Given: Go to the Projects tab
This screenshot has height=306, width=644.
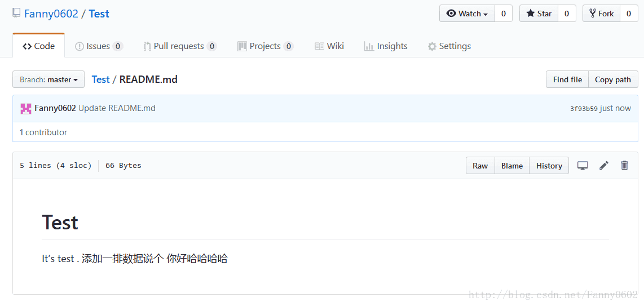Looking at the screenshot, I should [x=265, y=46].
